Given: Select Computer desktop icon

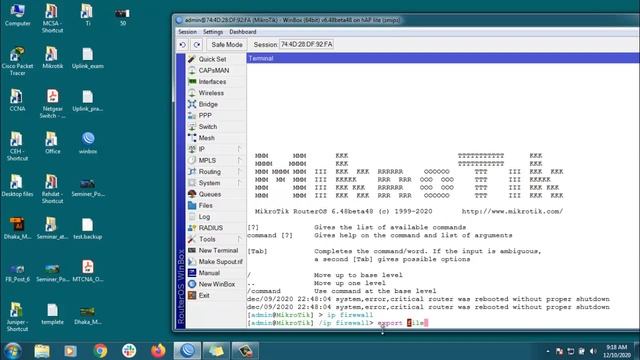Looking at the screenshot, I should (x=18, y=15).
